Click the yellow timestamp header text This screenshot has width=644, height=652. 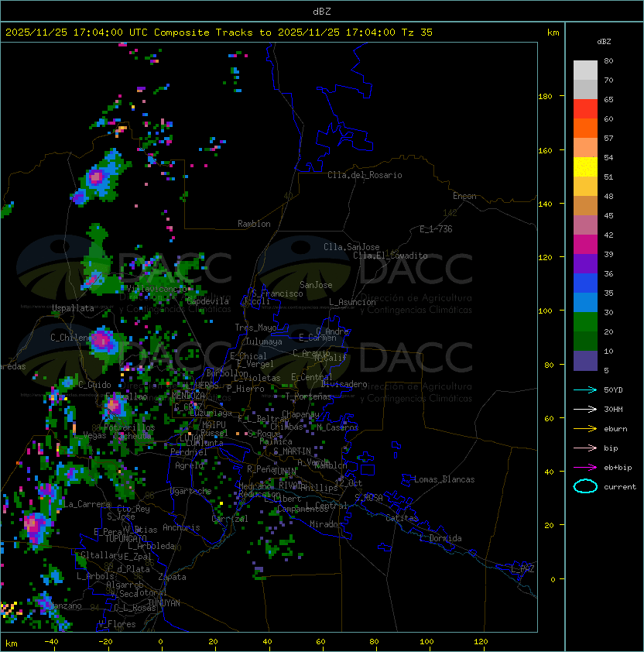pyautogui.click(x=219, y=33)
